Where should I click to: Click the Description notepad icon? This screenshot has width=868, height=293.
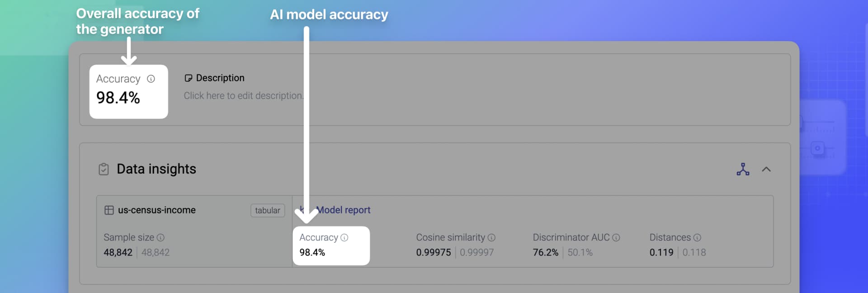click(x=188, y=78)
